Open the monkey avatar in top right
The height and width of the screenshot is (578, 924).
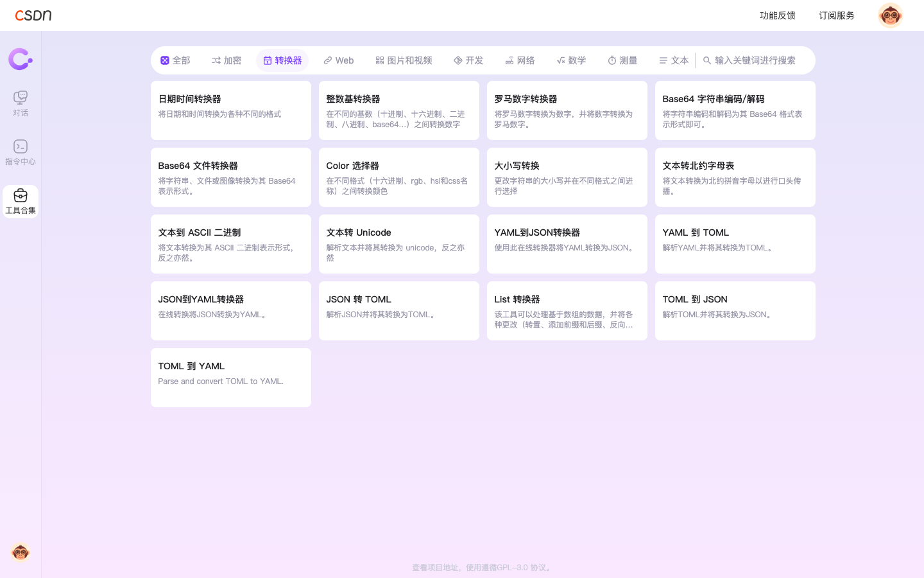890,15
